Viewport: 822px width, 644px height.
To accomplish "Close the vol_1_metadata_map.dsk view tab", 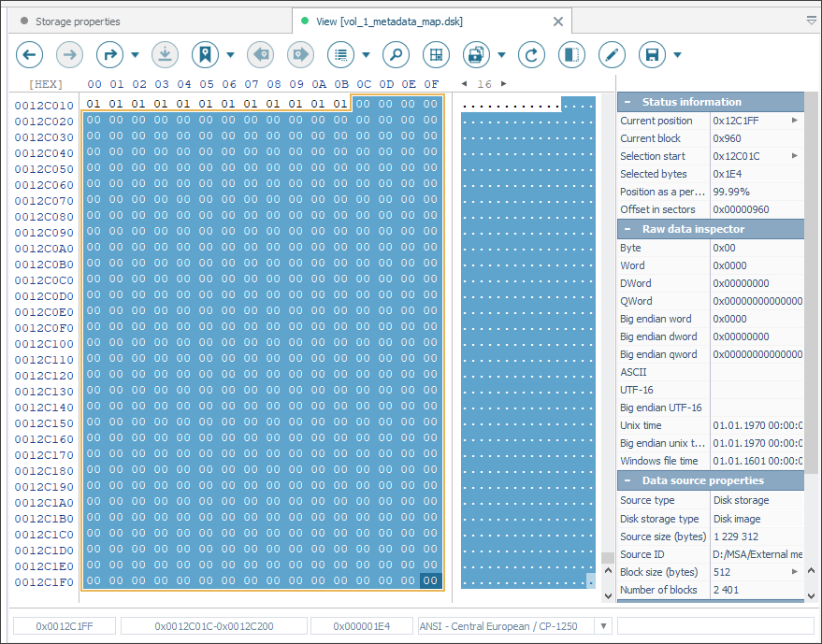I will pyautogui.click(x=558, y=21).
